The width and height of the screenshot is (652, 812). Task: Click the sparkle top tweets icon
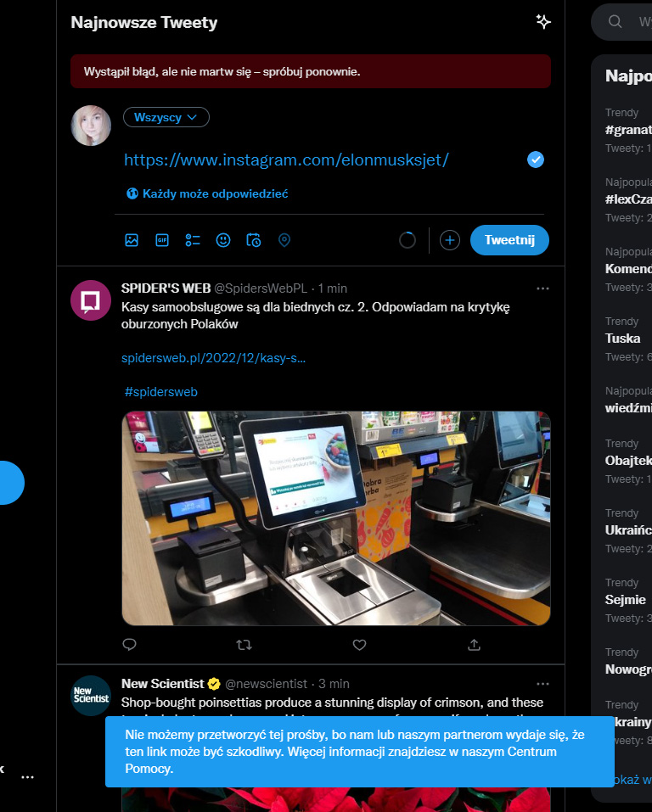[543, 22]
